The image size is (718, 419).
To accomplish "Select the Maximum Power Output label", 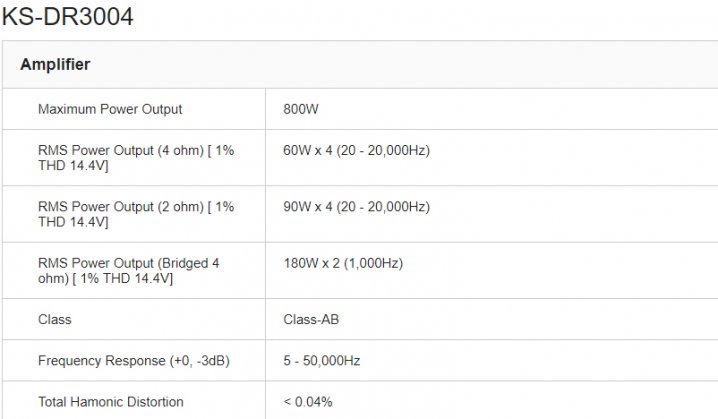I will pos(110,109).
